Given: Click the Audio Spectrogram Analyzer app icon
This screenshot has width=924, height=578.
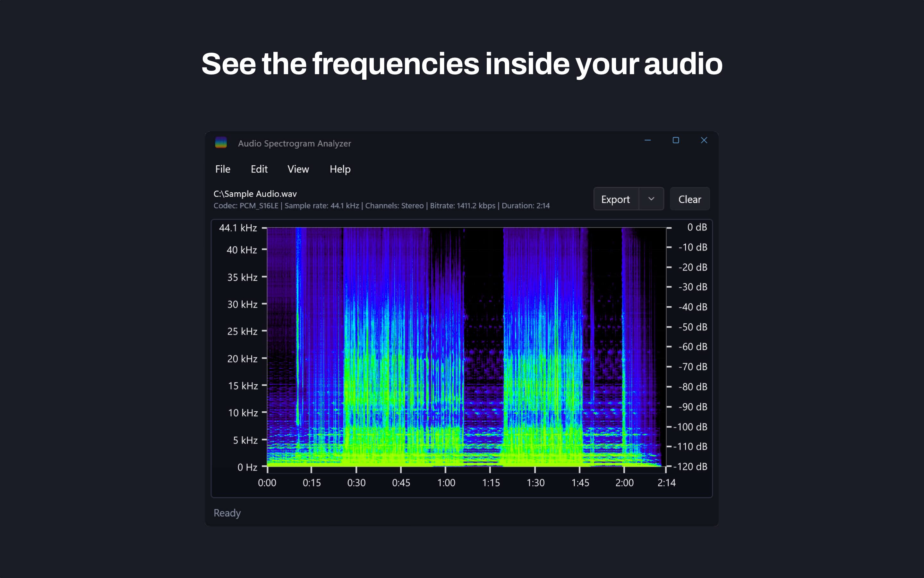Looking at the screenshot, I should [x=221, y=143].
